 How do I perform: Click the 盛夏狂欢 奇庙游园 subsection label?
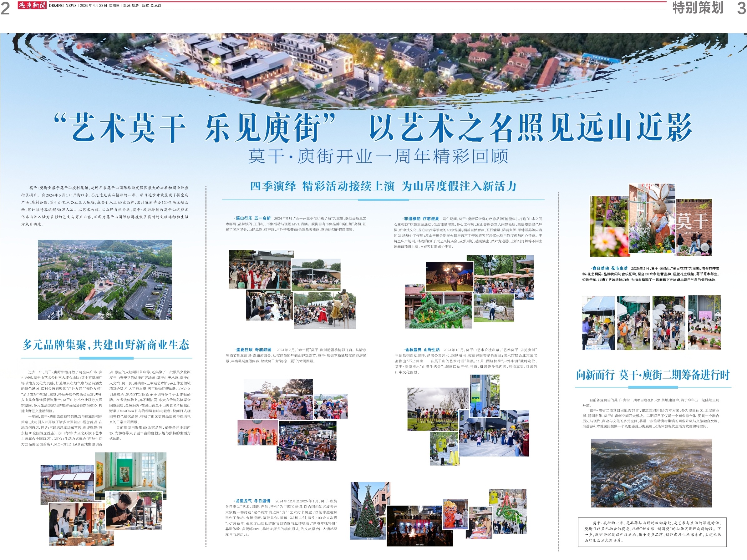point(253,350)
